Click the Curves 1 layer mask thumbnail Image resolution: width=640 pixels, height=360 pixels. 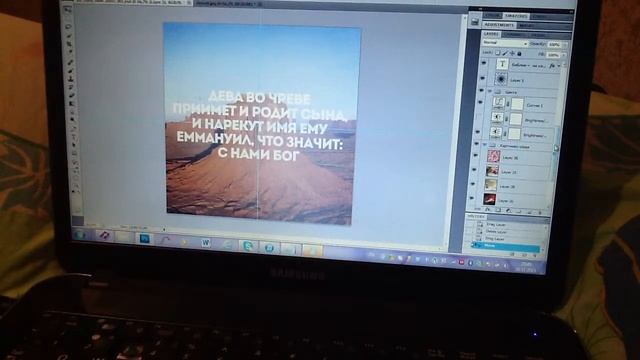point(517,104)
